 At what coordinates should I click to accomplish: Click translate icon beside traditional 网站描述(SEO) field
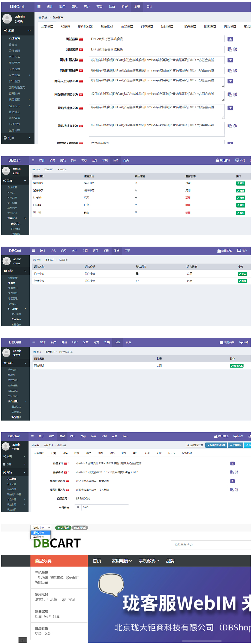235,126
